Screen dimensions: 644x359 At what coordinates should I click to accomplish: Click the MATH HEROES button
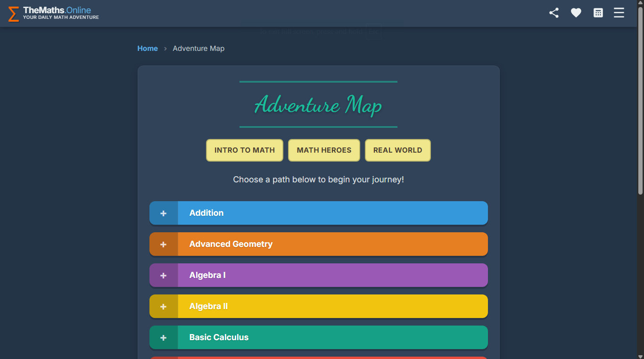point(324,150)
